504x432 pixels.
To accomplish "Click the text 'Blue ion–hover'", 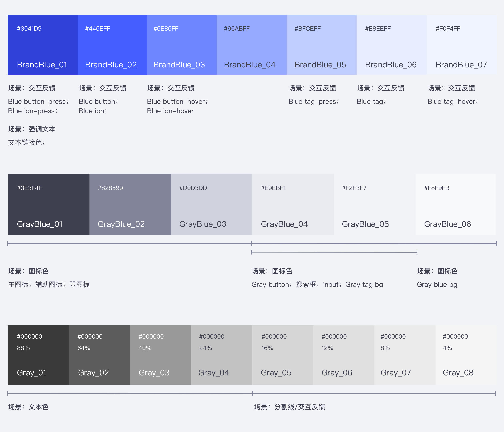I will pos(170,111).
